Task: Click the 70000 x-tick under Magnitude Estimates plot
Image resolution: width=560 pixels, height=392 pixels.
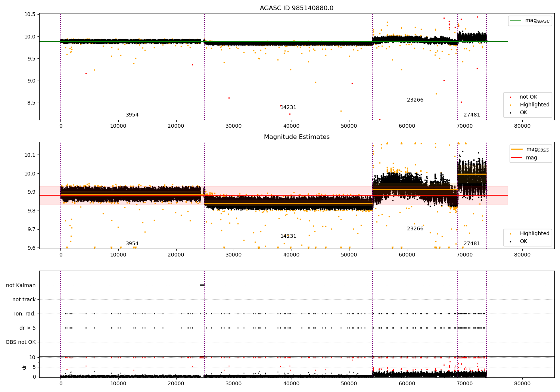Action: 465,255
